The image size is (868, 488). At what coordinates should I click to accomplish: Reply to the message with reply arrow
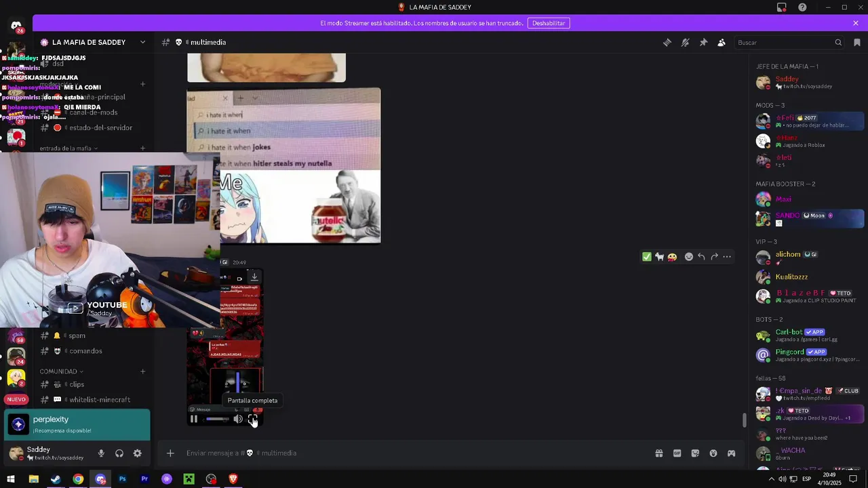click(x=701, y=256)
